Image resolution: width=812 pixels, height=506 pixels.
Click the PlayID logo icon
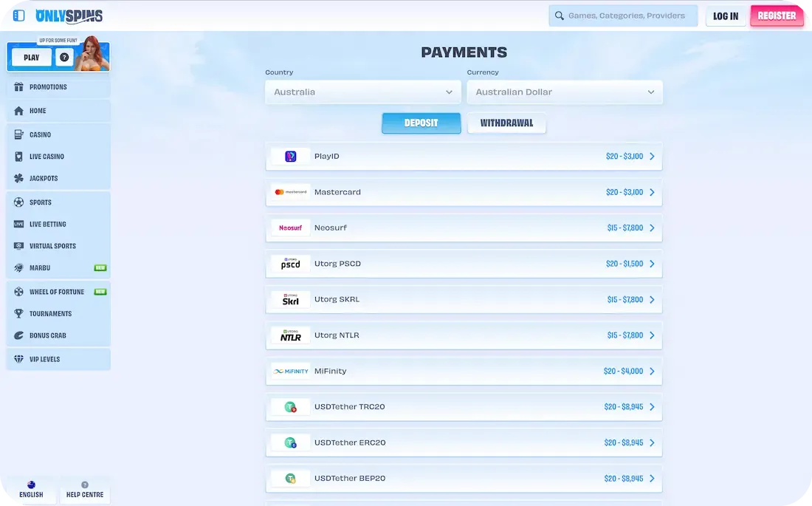click(x=291, y=156)
